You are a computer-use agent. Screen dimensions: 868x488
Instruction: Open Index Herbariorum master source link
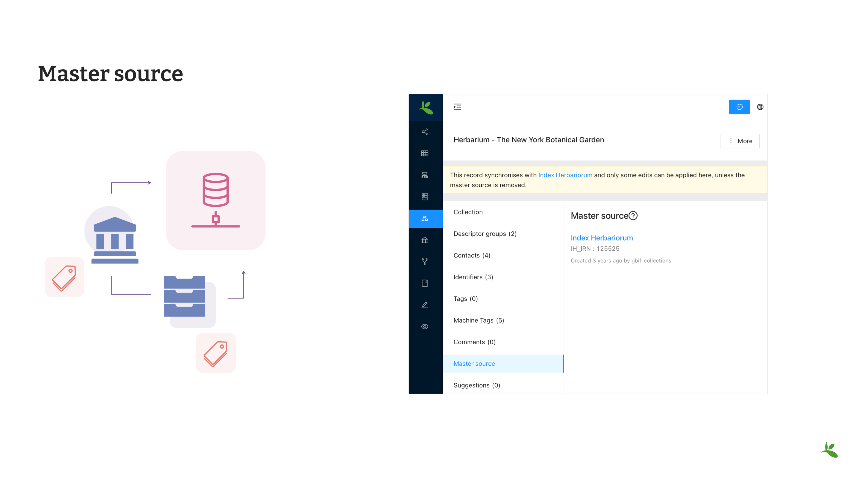pos(602,238)
